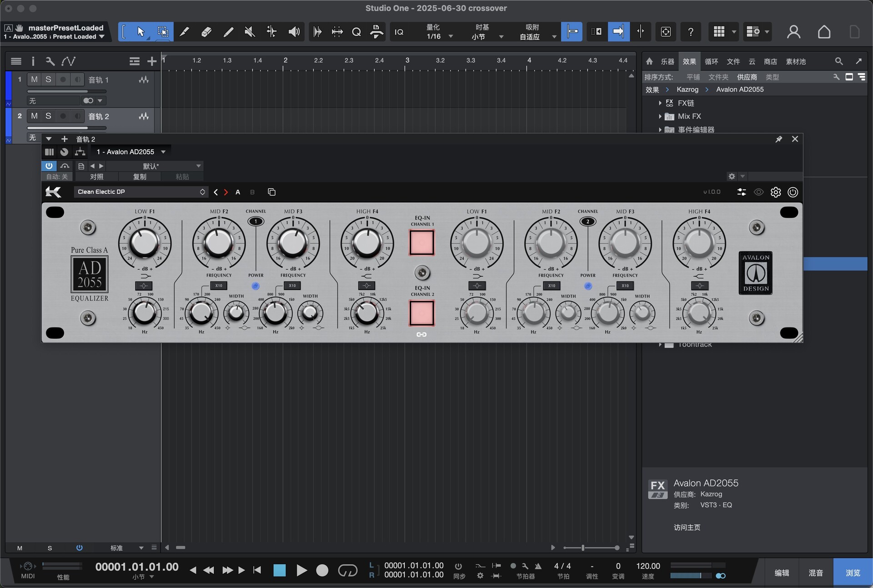Expand the Mix FX folder

tap(660, 116)
